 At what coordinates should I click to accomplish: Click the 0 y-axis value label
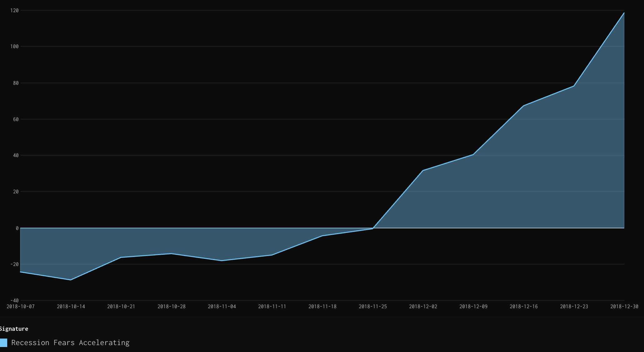point(17,228)
